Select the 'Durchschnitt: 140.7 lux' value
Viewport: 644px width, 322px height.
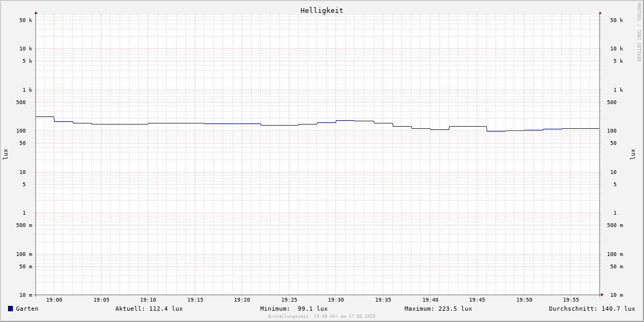[x=592, y=309]
